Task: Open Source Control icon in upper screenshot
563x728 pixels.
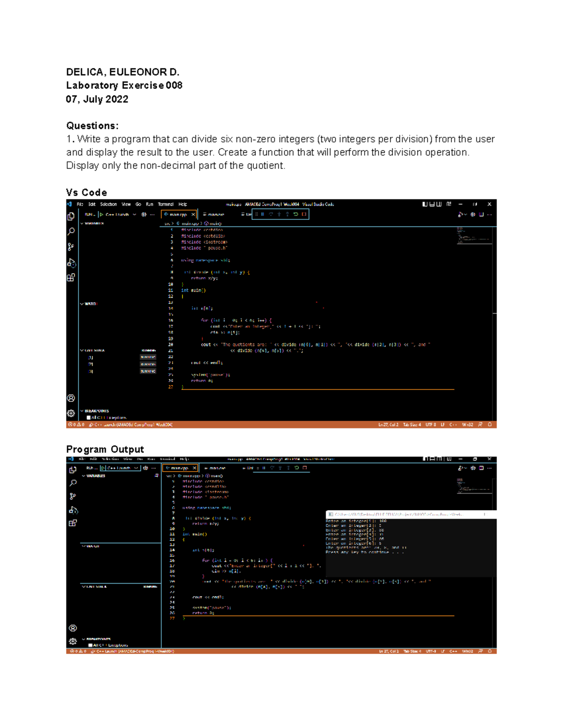Action: (71, 247)
